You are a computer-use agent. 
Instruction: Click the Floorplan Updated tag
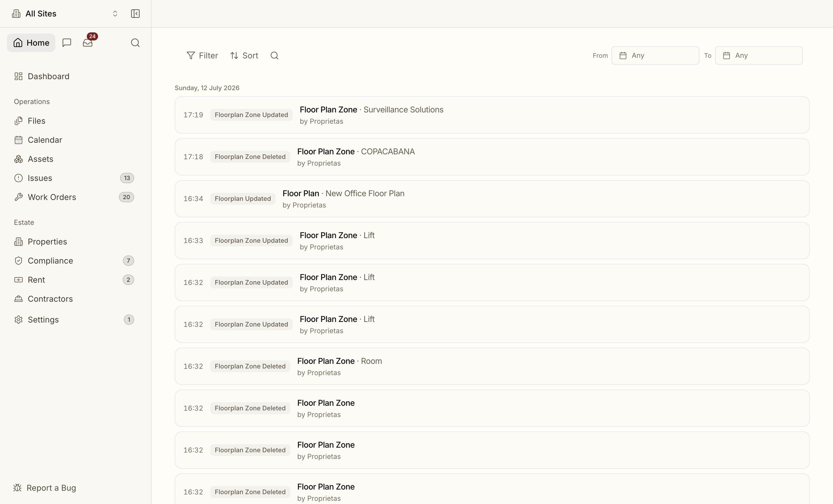(243, 199)
